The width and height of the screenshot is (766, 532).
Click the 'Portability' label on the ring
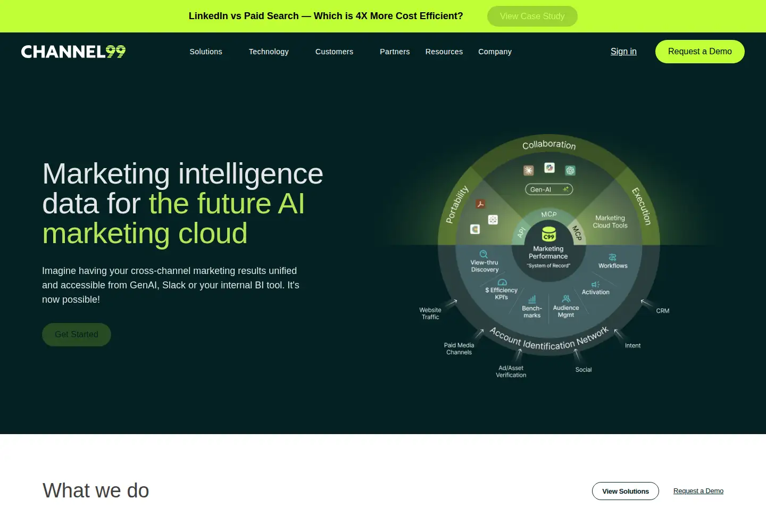[457, 204]
